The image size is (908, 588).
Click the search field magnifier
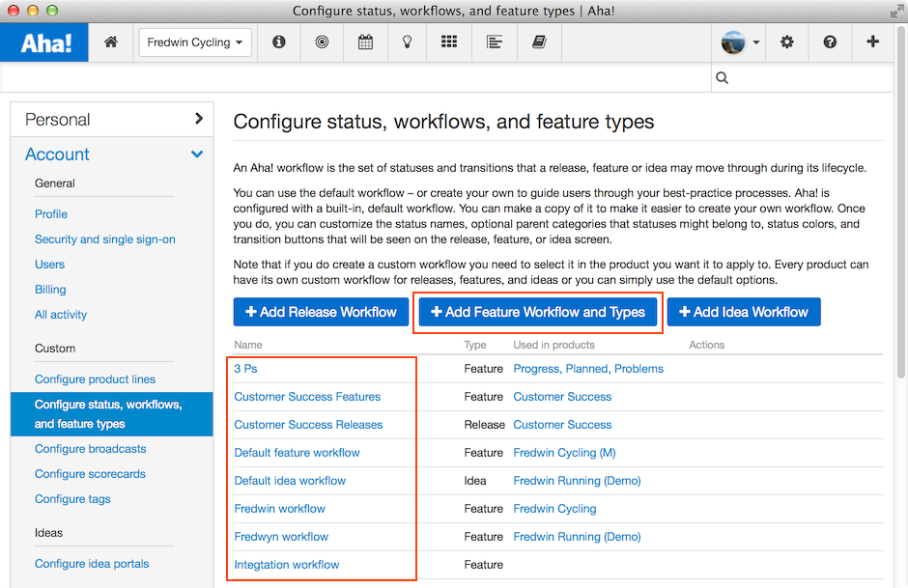[x=722, y=77]
